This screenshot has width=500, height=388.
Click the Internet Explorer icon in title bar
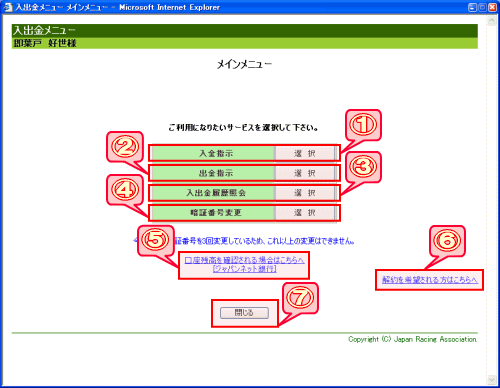(7, 7)
